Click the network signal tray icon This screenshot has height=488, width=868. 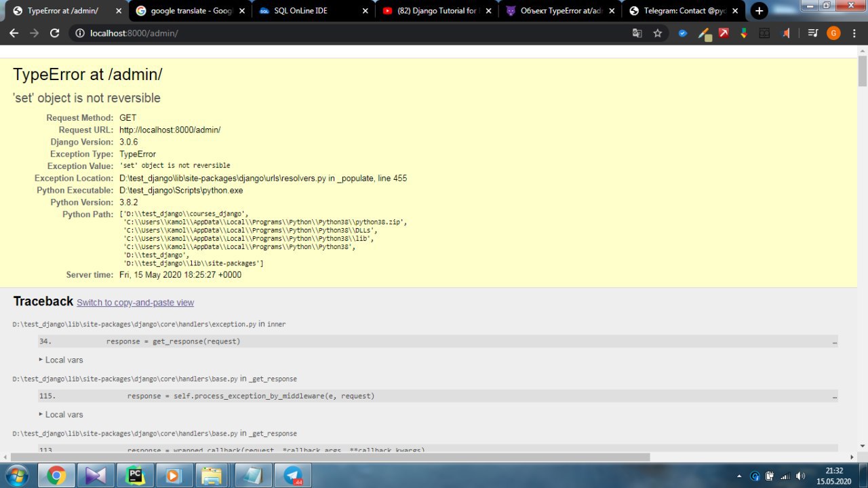tap(785, 476)
